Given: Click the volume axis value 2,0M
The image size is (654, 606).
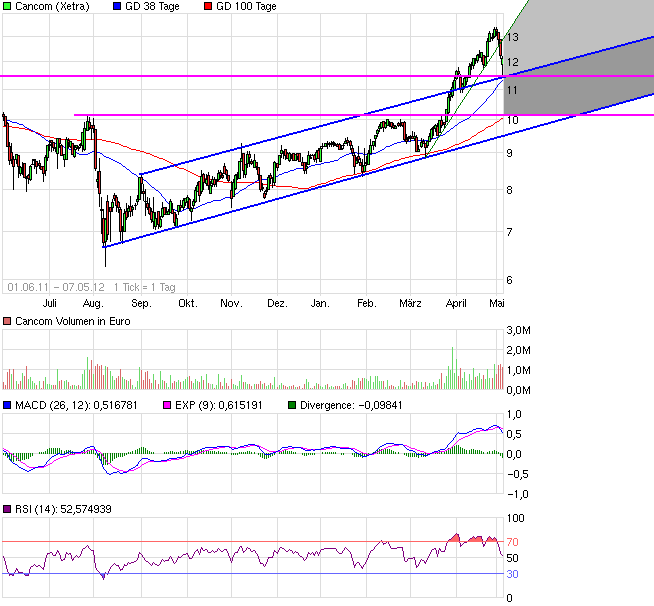Looking at the screenshot, I should pyautogui.click(x=518, y=350).
